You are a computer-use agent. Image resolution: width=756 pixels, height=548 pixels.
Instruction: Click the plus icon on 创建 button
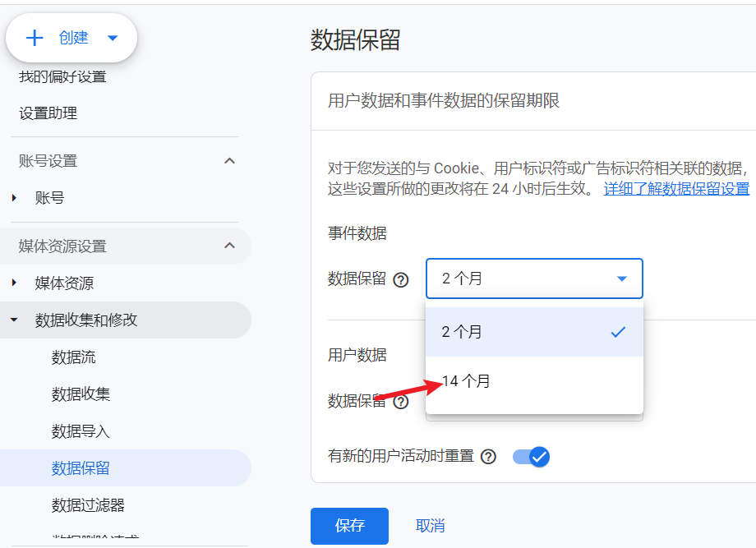(35, 38)
